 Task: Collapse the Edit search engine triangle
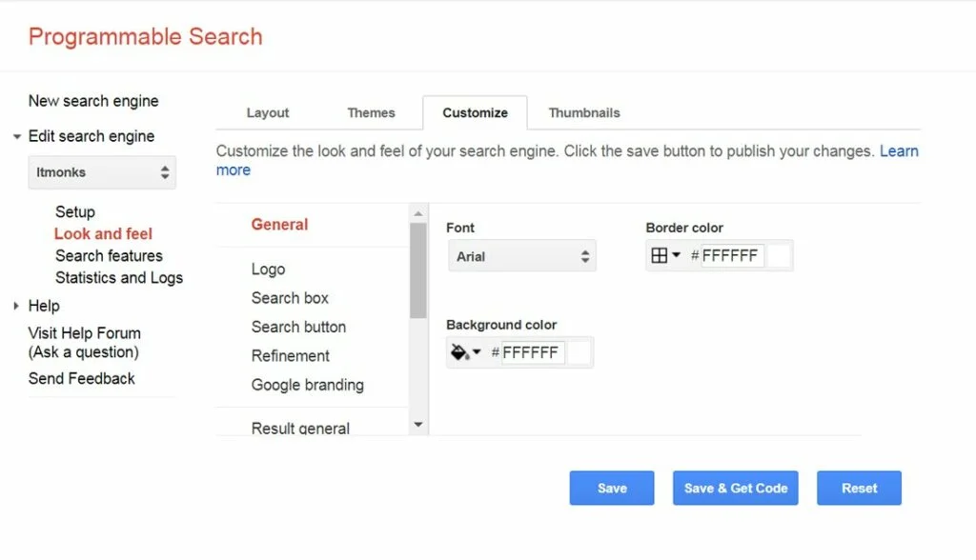coord(17,137)
